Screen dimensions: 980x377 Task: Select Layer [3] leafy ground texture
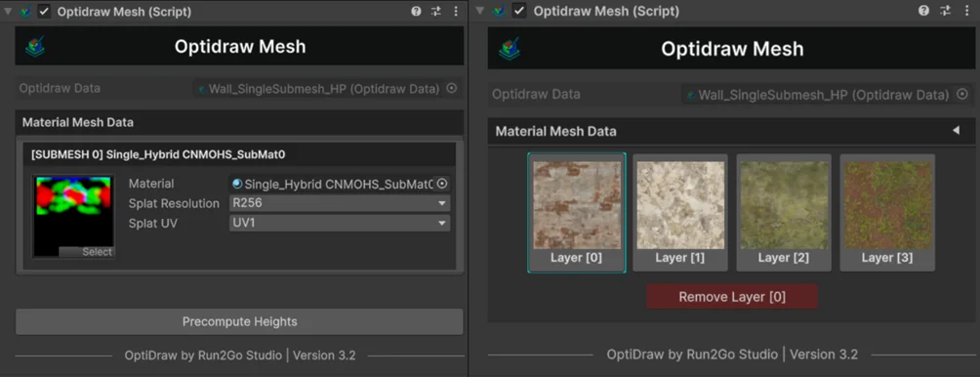(x=887, y=213)
